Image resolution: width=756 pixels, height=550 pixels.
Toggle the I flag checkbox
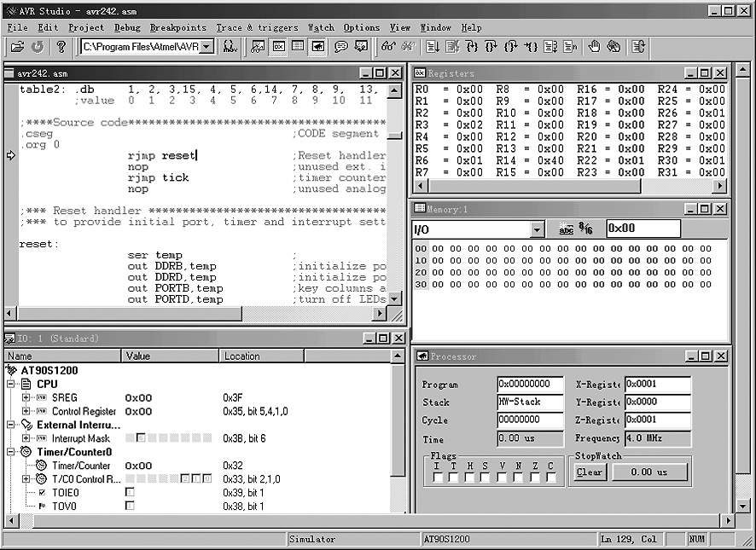click(438, 478)
